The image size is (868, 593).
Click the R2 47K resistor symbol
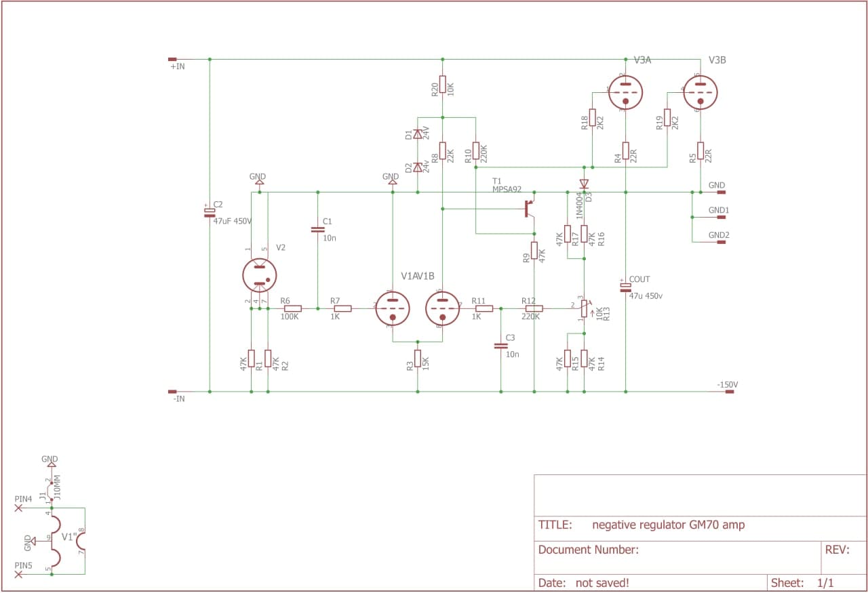[x=268, y=358]
